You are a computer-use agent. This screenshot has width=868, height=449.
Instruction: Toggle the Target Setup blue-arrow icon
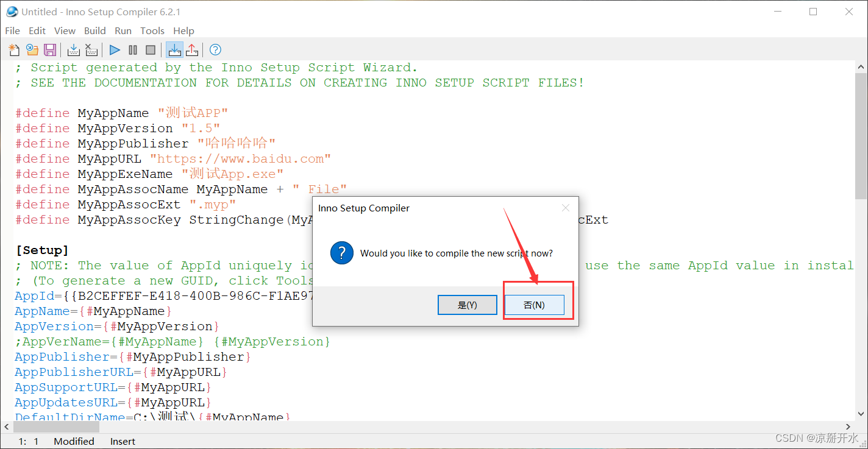pyautogui.click(x=174, y=50)
